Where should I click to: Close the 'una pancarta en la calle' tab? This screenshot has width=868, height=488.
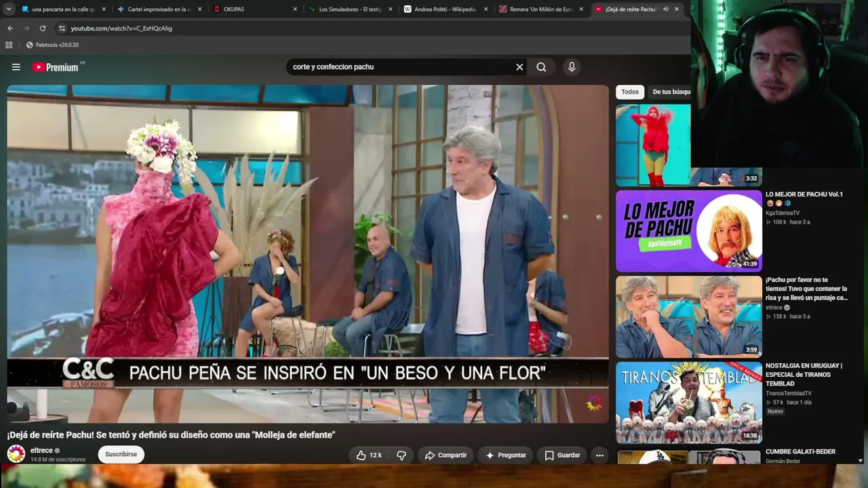tap(104, 9)
